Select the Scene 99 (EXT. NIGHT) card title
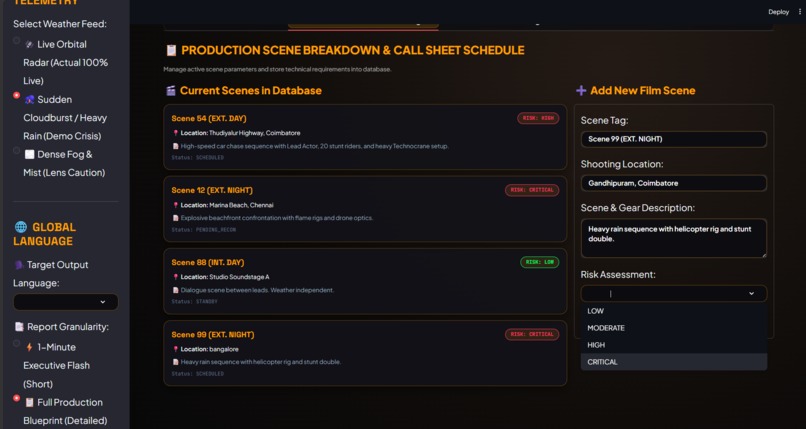806x429 pixels. pos(213,335)
